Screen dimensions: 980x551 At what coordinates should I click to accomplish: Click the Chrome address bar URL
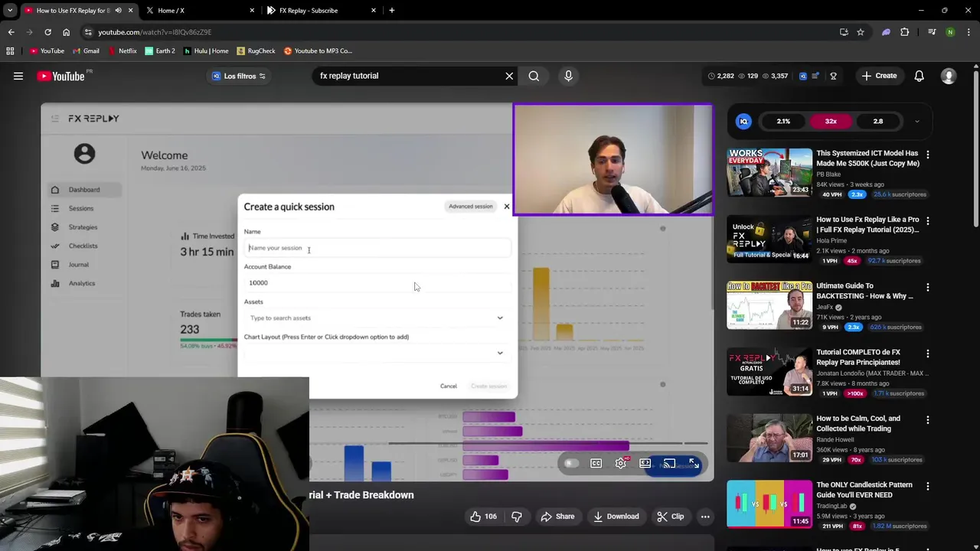pos(155,32)
